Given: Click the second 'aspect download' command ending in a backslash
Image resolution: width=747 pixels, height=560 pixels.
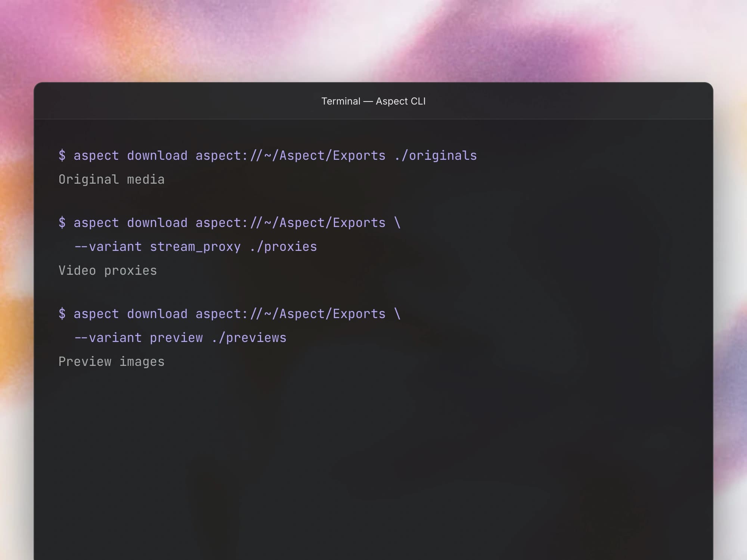Looking at the screenshot, I should click(x=230, y=223).
